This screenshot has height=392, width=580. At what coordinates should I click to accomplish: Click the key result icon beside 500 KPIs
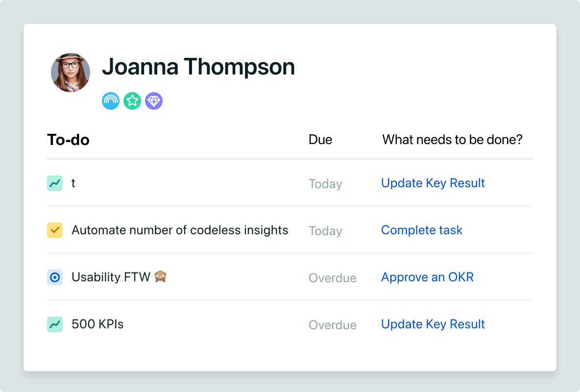click(x=55, y=324)
